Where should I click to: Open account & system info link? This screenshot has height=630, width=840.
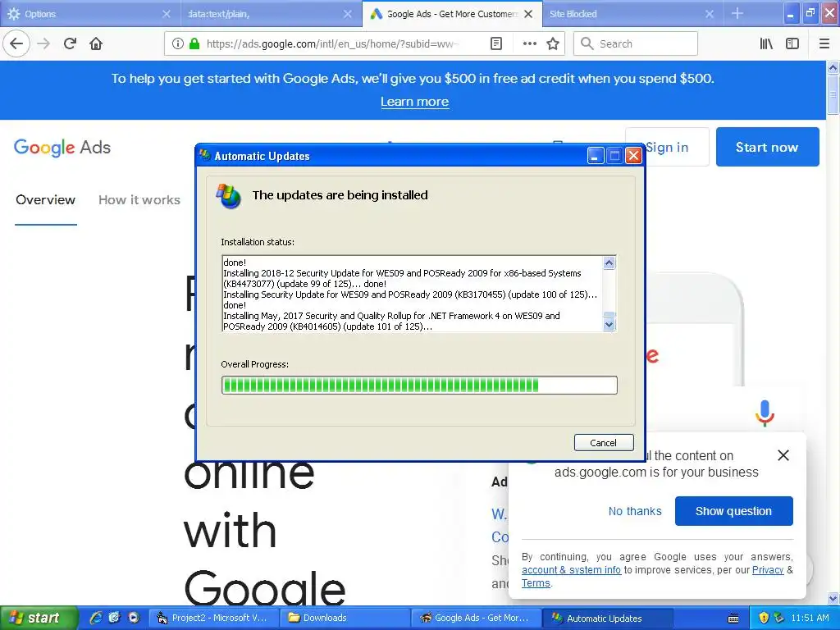(x=571, y=570)
